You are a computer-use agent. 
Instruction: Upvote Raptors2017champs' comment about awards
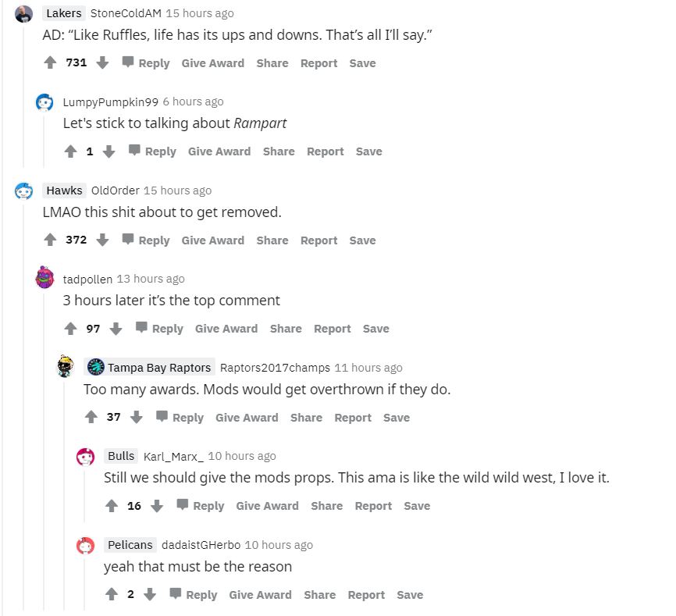[x=91, y=418]
